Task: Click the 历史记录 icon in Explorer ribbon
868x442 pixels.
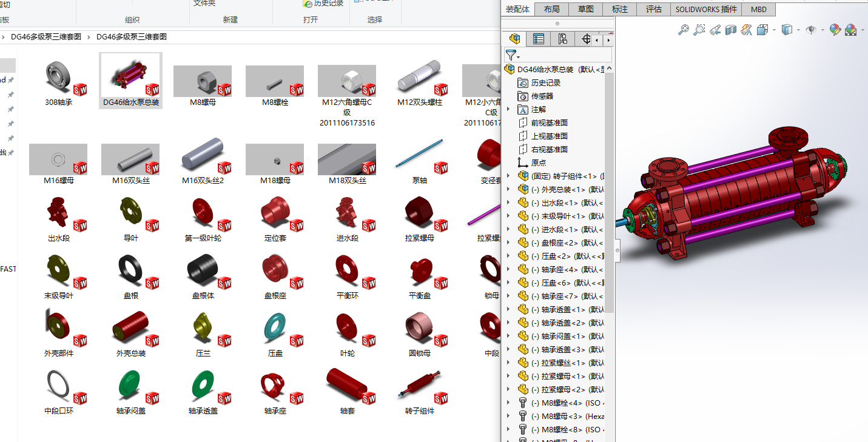Action: [x=308, y=4]
